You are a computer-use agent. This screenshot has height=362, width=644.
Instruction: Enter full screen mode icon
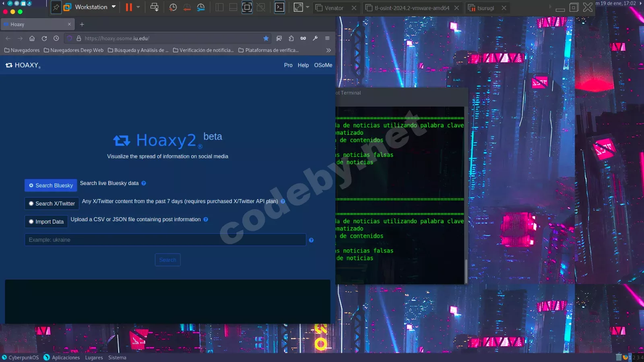point(247,7)
